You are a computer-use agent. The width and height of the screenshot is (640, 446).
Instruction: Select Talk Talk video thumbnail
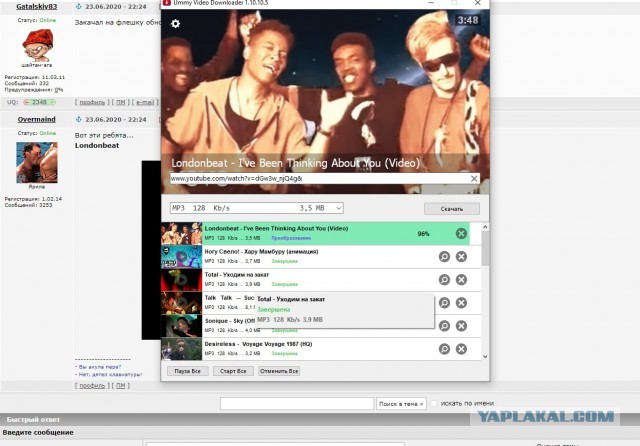coord(182,303)
